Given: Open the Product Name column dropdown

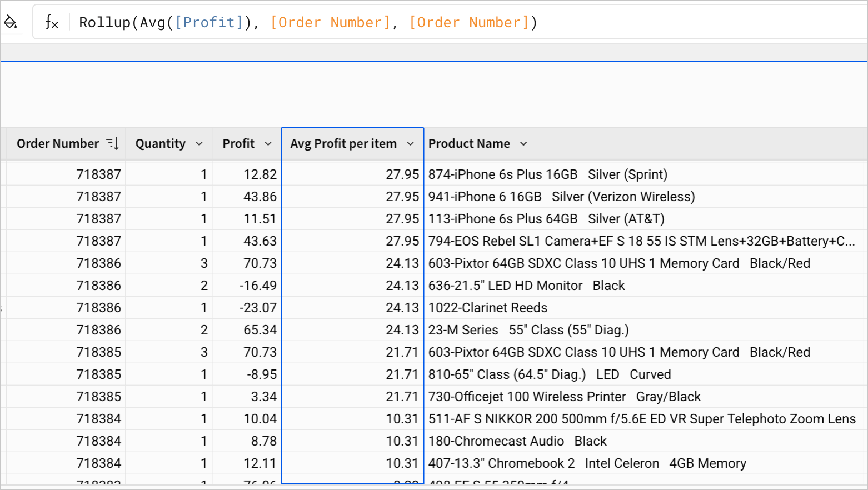Looking at the screenshot, I should pyautogui.click(x=523, y=143).
